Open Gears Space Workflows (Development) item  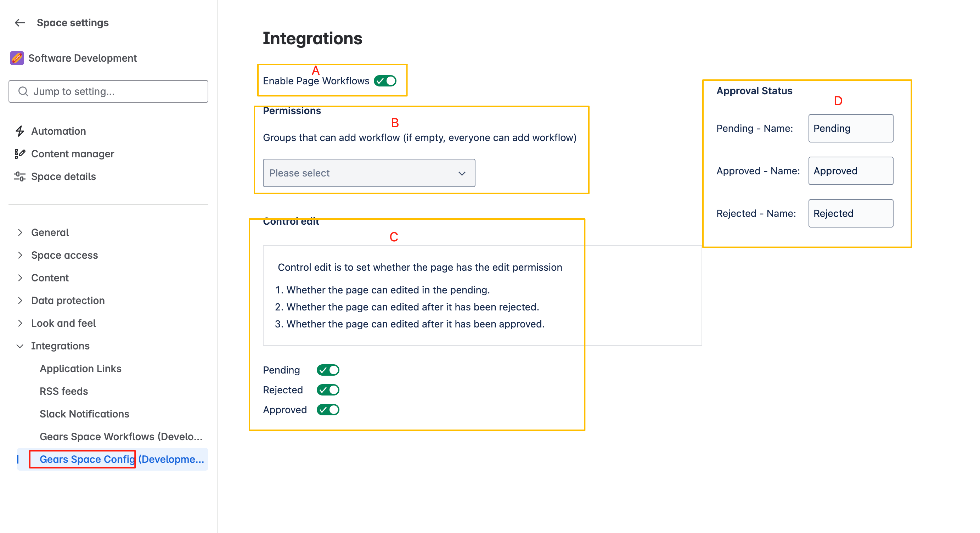click(x=121, y=437)
